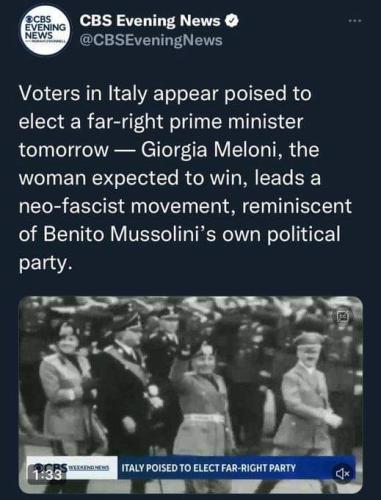Open the CBS Evening News profile avatar
The height and width of the screenshot is (500, 381).
pyautogui.click(x=47, y=33)
